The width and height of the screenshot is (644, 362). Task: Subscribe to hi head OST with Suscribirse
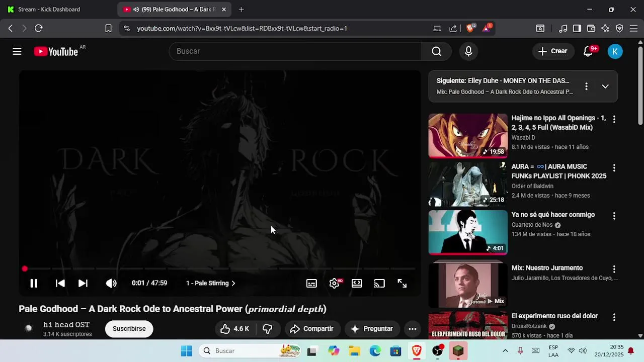point(129,329)
